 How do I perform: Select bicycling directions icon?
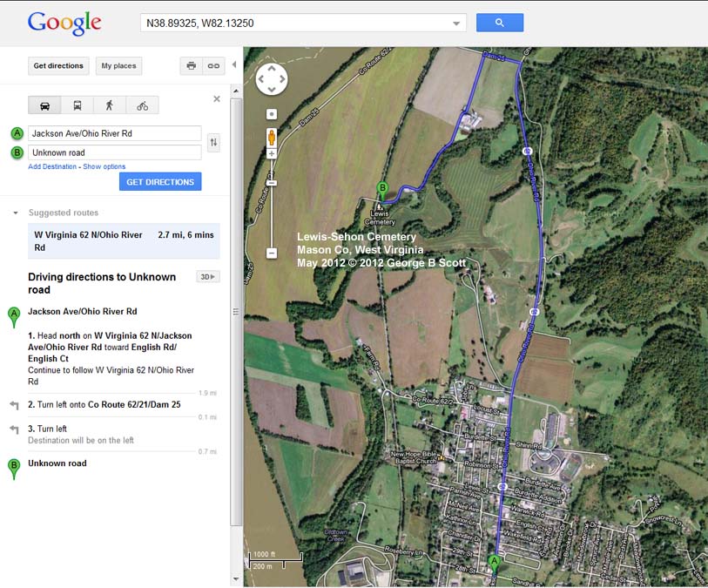142,105
